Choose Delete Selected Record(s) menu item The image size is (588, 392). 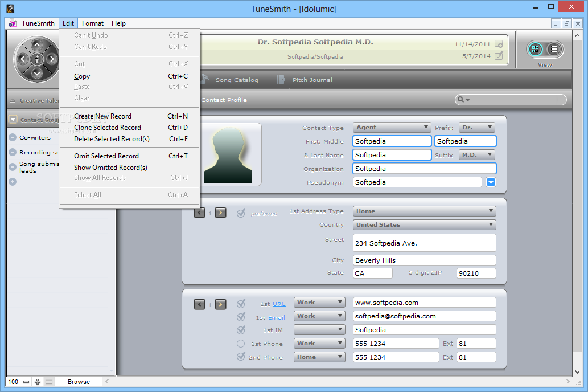(129, 139)
